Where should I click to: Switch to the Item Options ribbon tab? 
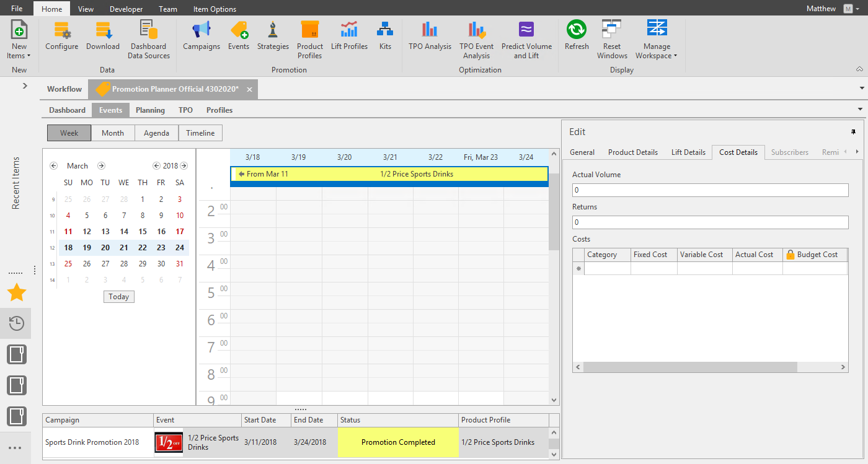tap(215, 9)
